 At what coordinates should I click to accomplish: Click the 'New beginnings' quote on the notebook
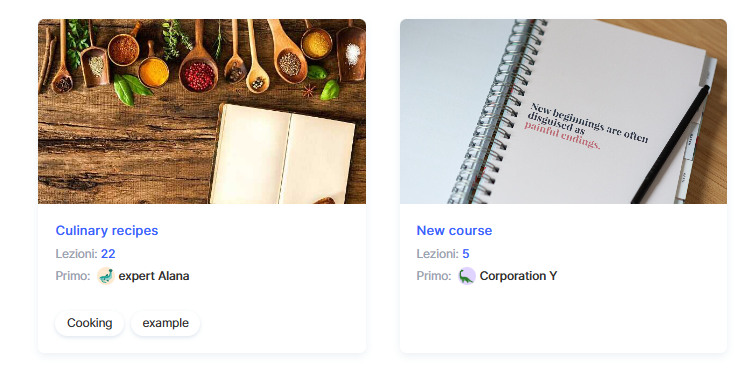(x=586, y=126)
